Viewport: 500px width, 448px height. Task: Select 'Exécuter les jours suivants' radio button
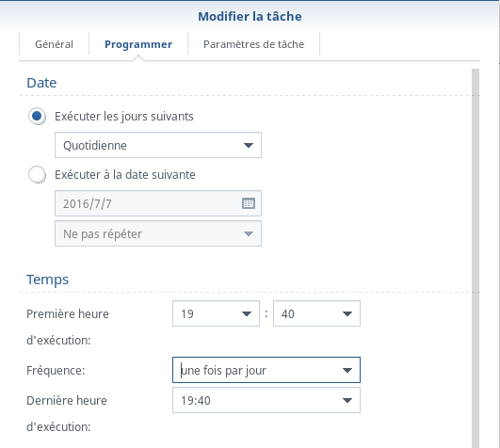coord(37,117)
